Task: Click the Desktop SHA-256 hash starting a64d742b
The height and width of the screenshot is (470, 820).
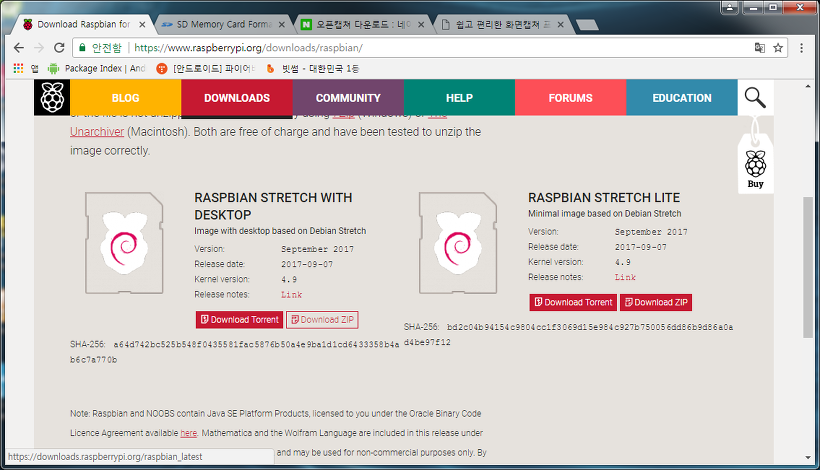Action: click(x=235, y=352)
